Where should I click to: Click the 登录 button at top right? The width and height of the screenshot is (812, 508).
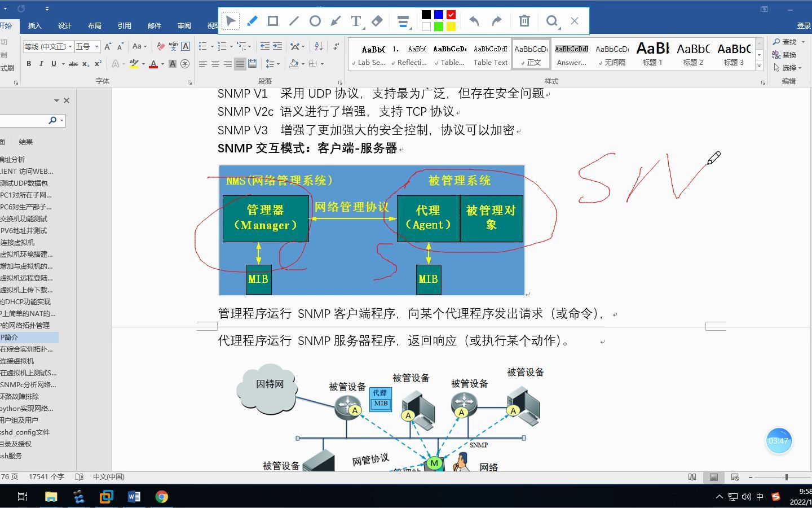803,25
